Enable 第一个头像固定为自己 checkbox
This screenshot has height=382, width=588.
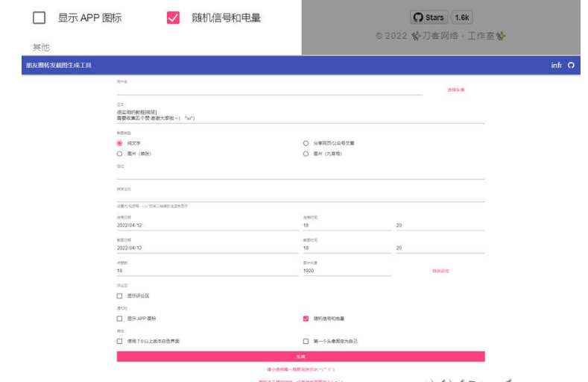pos(306,341)
